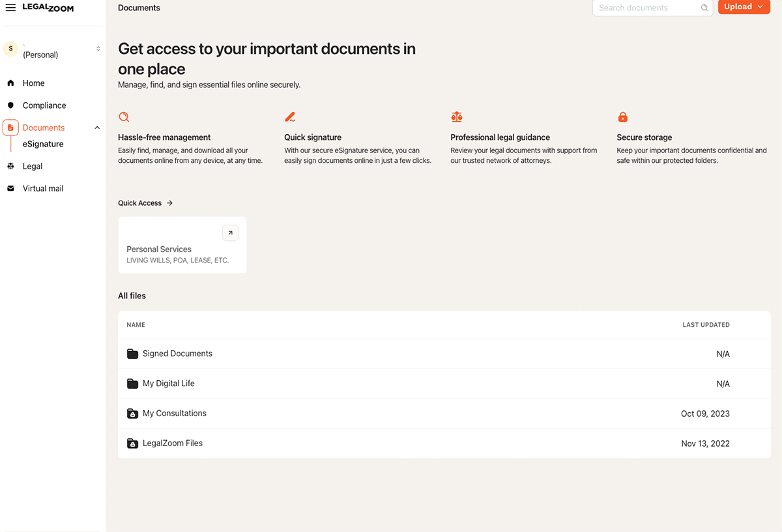782x532 pixels.
Task: Click the (Personal) account label
Action: [40, 55]
